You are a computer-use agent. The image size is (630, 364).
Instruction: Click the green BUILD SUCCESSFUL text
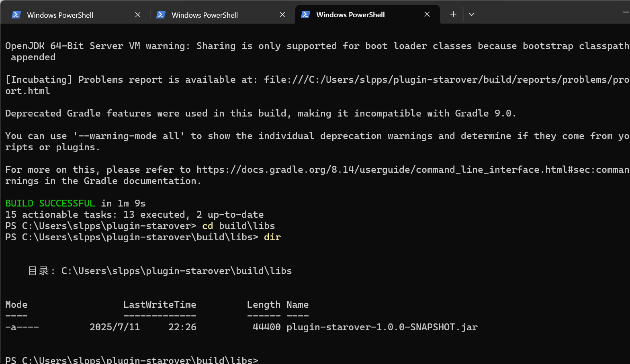click(50, 203)
